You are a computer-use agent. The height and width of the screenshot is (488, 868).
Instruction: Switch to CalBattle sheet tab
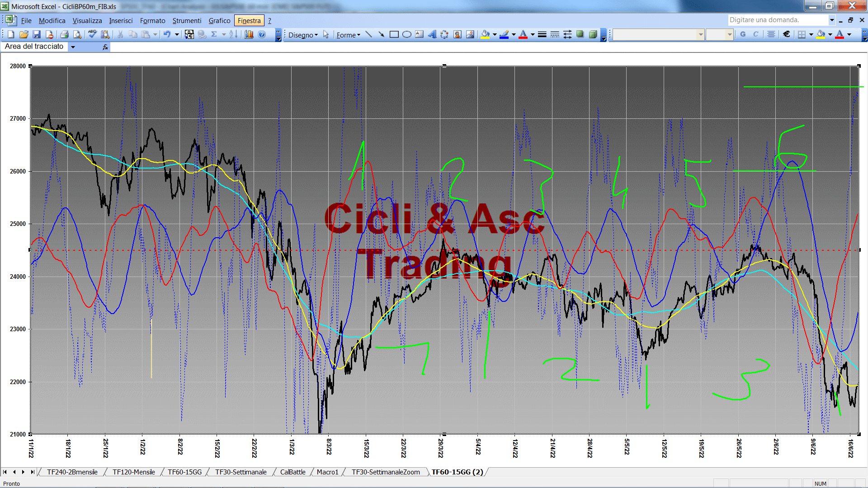pyautogui.click(x=292, y=472)
